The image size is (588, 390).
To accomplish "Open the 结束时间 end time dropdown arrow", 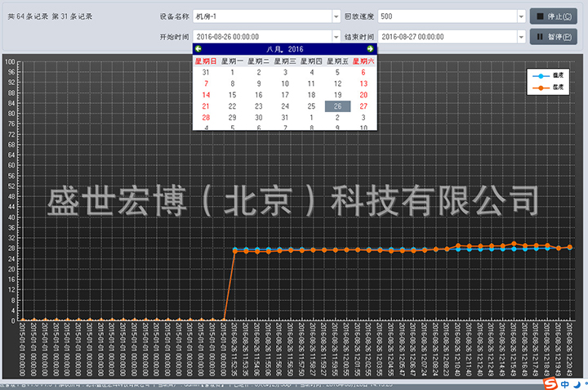I will pyautogui.click(x=519, y=37).
